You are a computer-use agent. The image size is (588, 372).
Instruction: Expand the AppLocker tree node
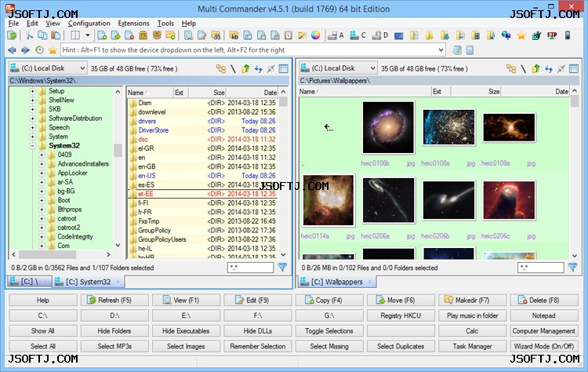[x=42, y=173]
